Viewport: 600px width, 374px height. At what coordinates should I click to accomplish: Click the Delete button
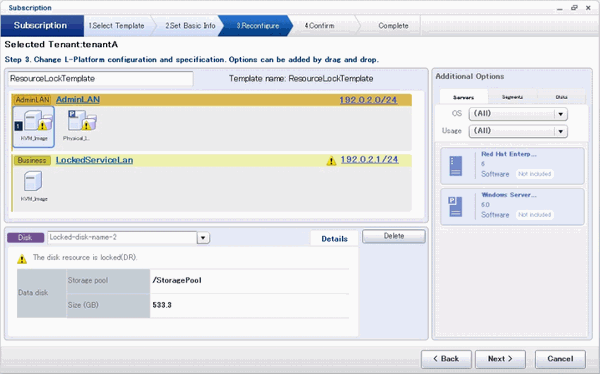point(394,236)
